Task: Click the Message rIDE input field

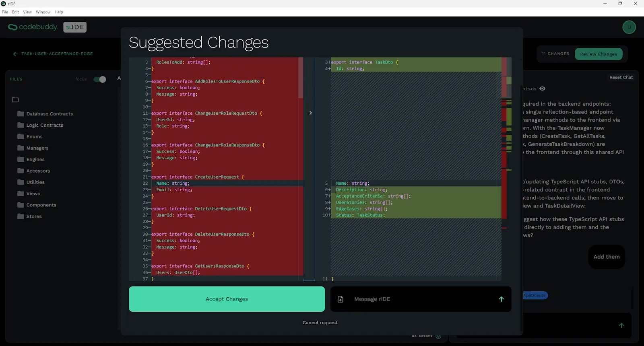Action: point(421,299)
